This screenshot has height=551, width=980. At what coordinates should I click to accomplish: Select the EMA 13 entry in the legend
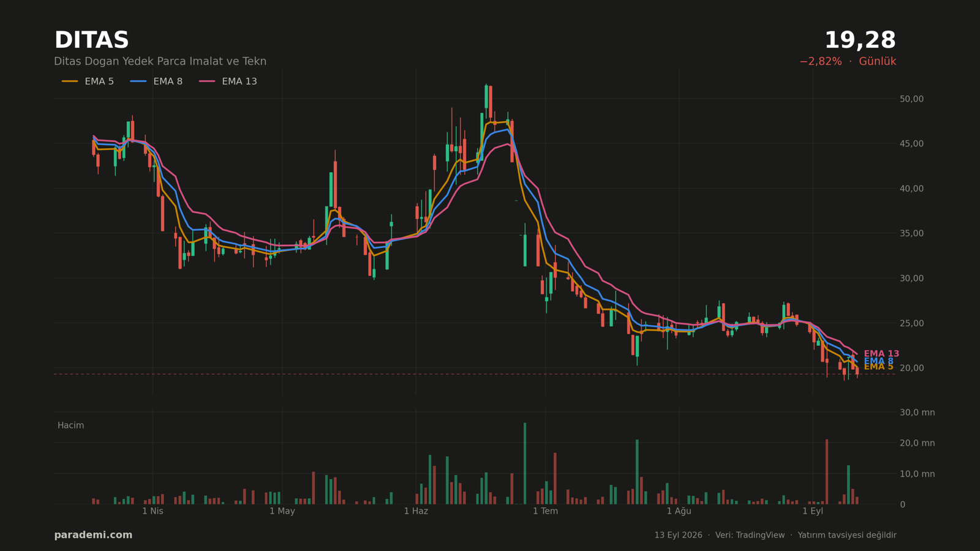[228, 81]
